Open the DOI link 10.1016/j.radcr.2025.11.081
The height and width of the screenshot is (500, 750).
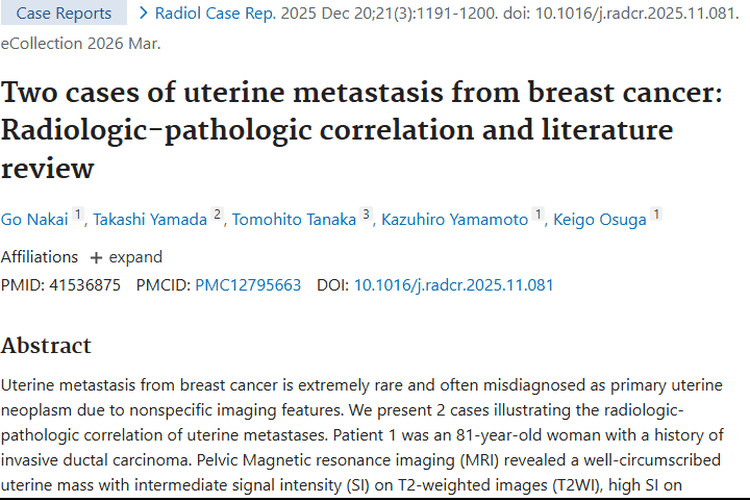[x=453, y=285]
